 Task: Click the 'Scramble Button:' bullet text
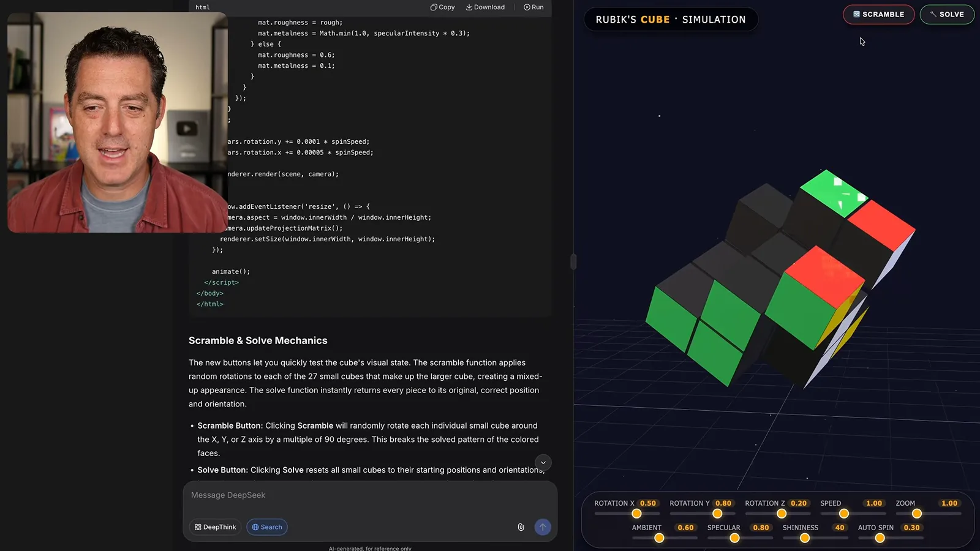230,425
